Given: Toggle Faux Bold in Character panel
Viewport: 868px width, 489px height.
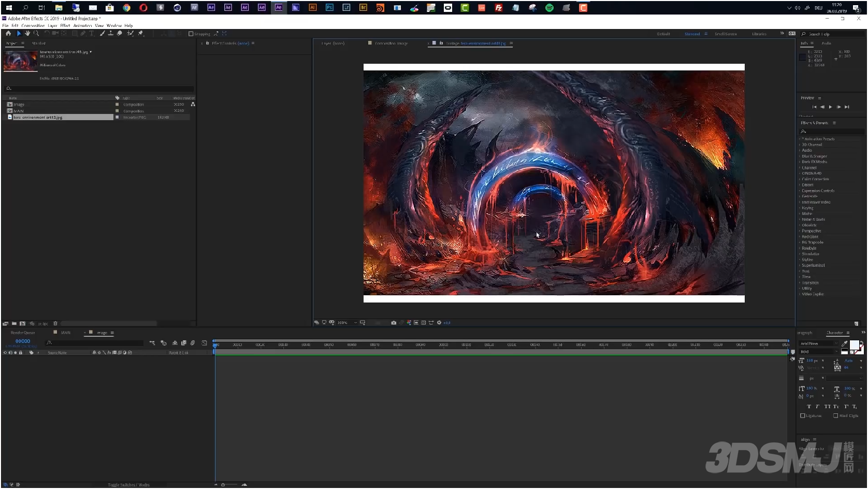Looking at the screenshot, I should coord(809,407).
